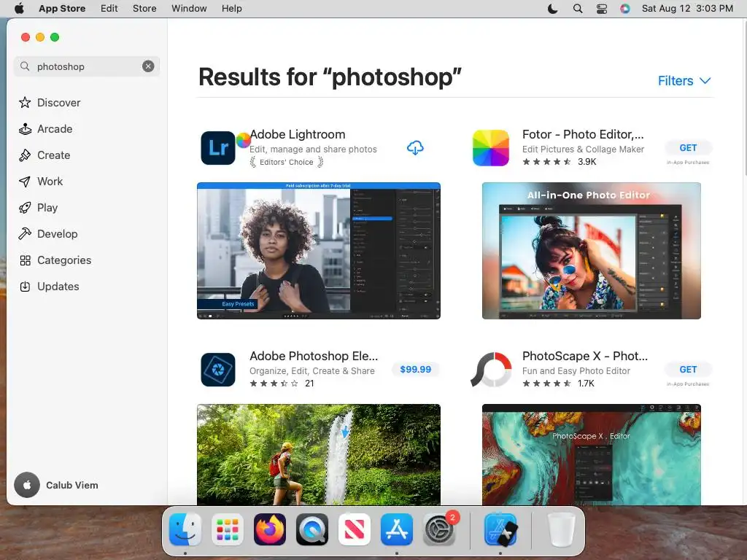
Task: Click the Photoshop Elements 21 ratings
Action: point(282,384)
